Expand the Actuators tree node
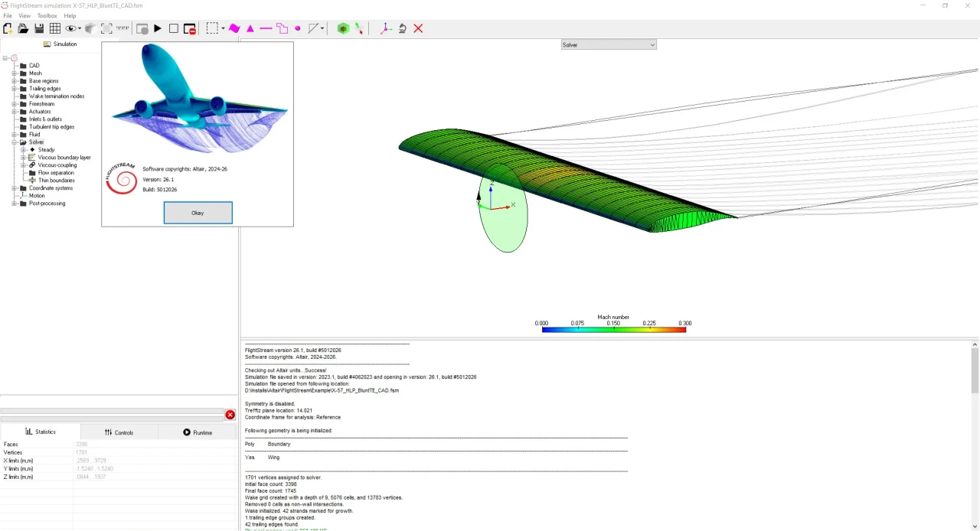980x531 pixels. click(x=15, y=112)
